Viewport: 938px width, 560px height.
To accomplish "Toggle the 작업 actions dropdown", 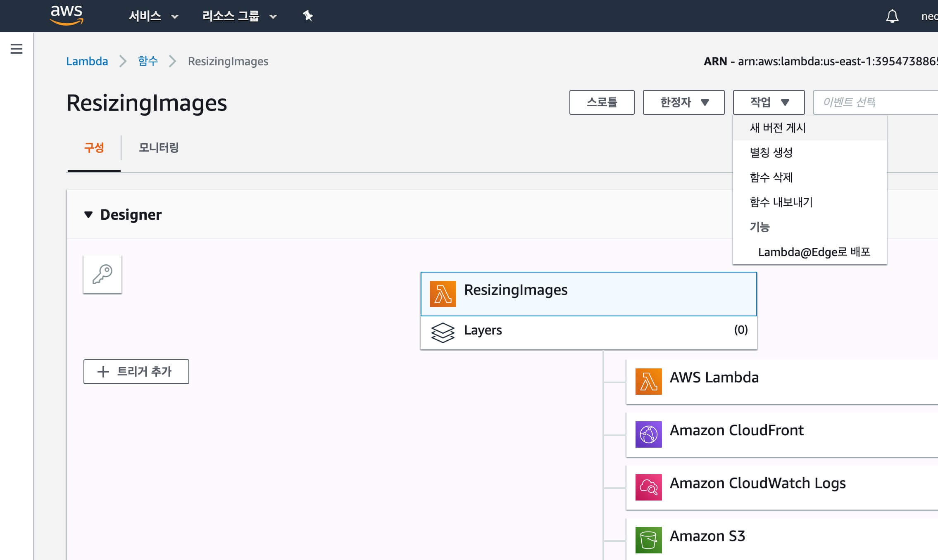I will tap(769, 102).
